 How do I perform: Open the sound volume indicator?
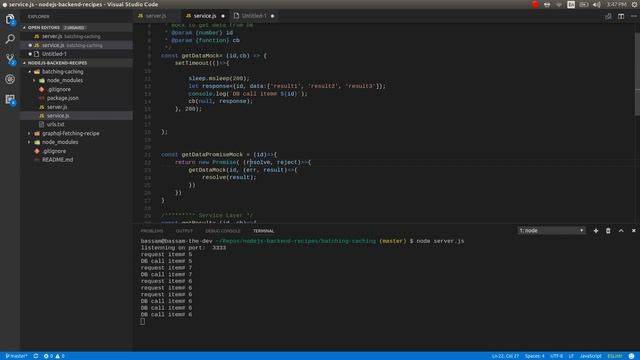click(x=596, y=4)
